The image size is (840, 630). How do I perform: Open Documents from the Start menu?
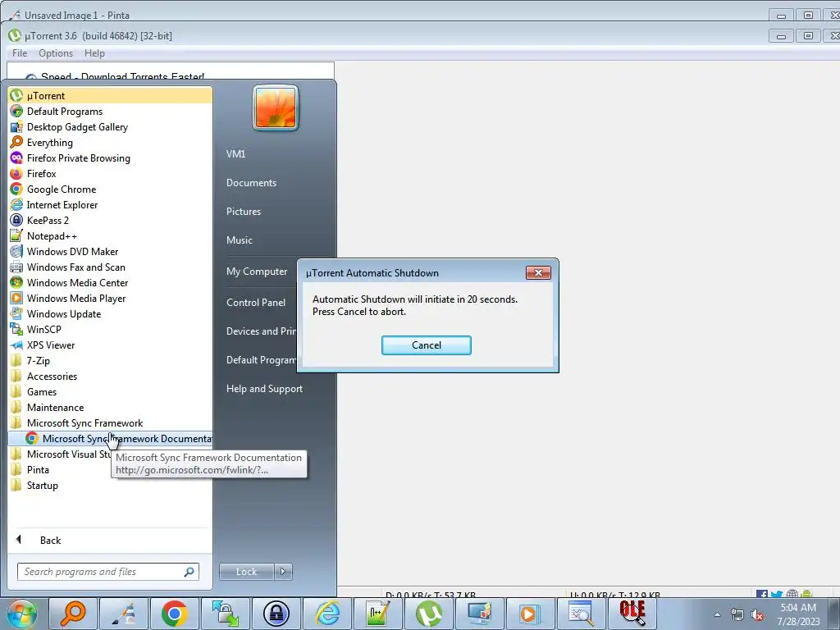tap(251, 183)
